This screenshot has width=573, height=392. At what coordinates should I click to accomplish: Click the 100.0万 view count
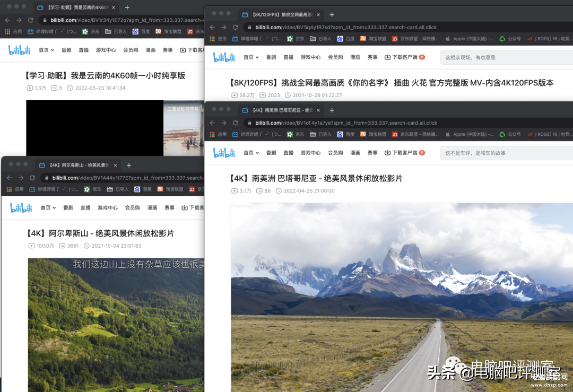41,246
